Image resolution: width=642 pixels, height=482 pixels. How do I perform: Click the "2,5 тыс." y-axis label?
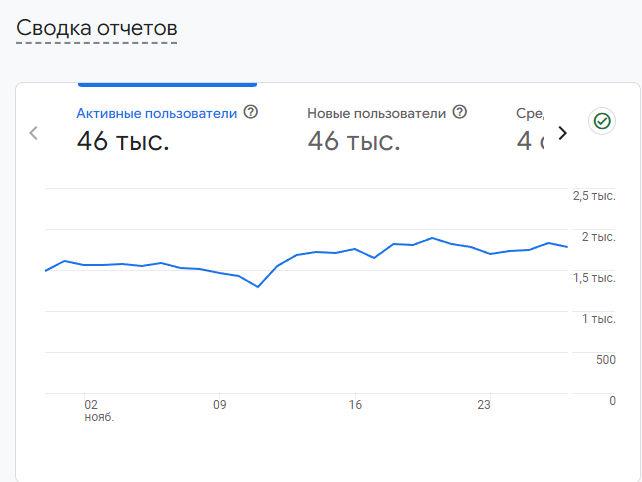click(593, 196)
